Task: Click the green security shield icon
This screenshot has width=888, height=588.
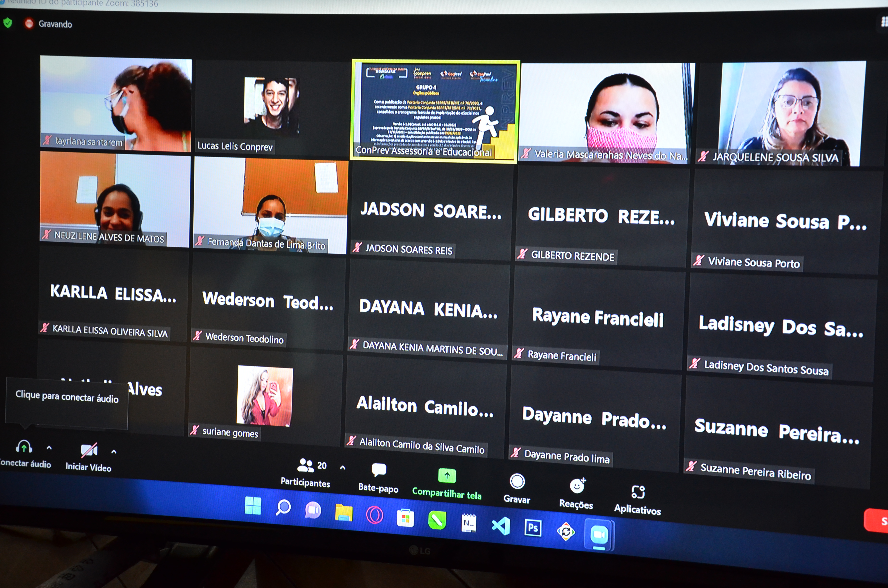Action: [x=7, y=23]
